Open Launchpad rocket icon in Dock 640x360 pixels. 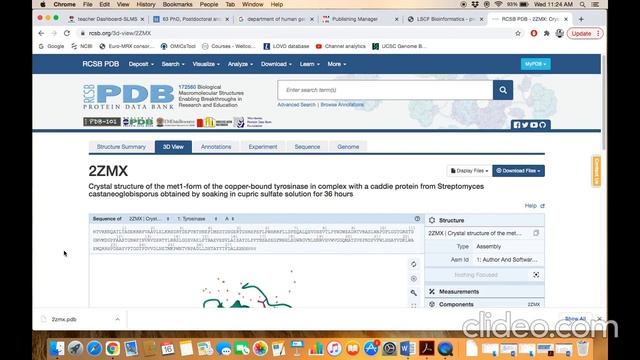(x=76, y=348)
